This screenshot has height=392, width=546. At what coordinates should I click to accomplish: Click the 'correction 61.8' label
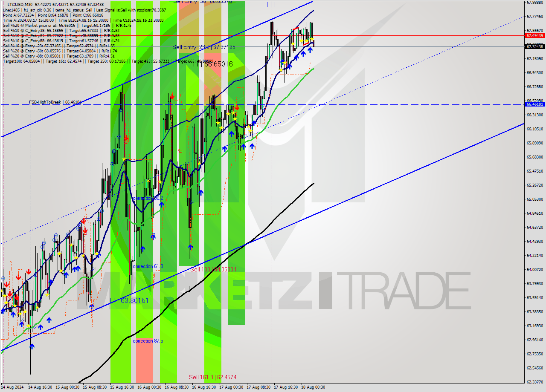(x=148, y=266)
